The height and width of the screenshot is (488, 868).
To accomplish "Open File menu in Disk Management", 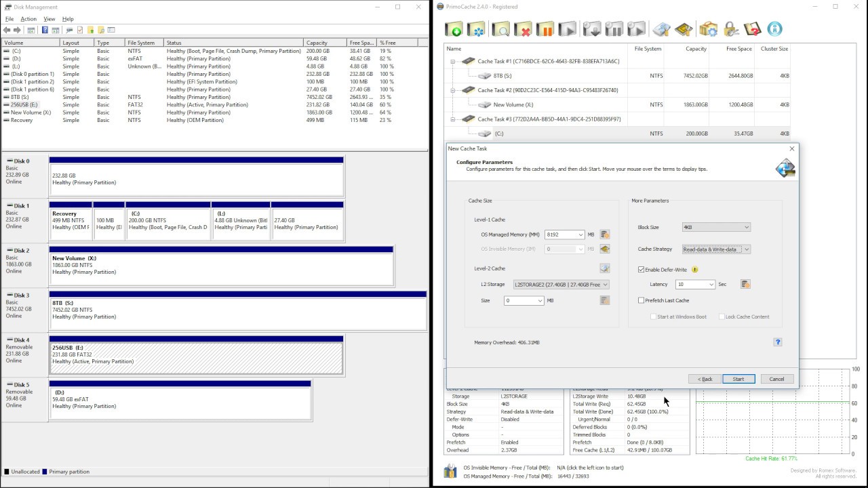I will point(9,19).
